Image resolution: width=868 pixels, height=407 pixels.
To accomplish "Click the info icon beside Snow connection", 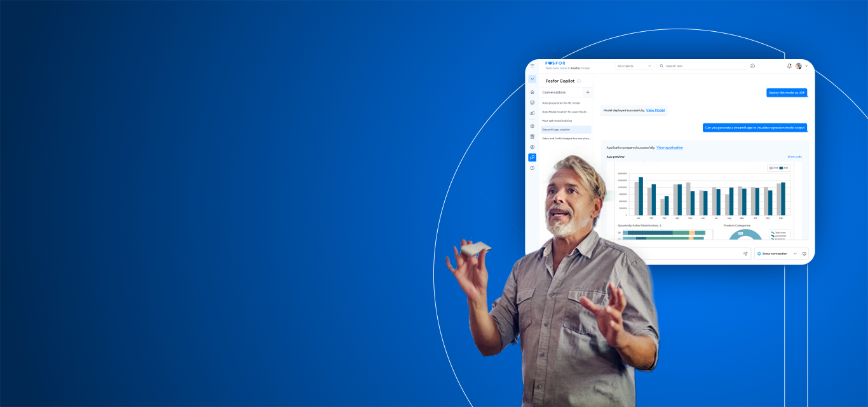I will click(804, 254).
